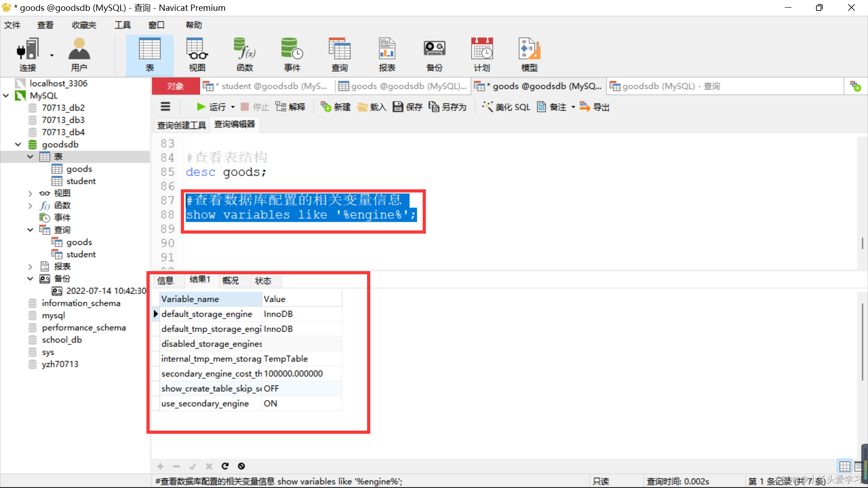Select localhost_3306 connection in tree

coord(58,83)
